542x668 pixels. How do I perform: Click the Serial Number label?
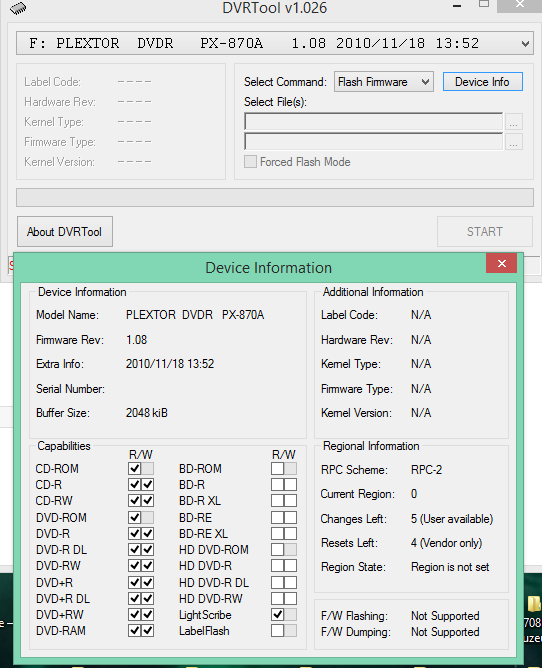(x=70, y=389)
